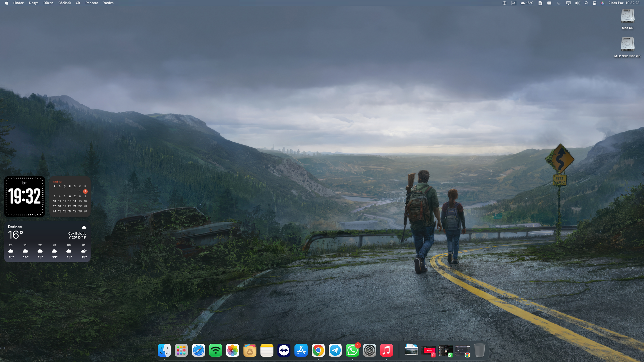Expand the 16°C weather menu bar item
Viewport: 644px width, 362px height.
[527, 3]
